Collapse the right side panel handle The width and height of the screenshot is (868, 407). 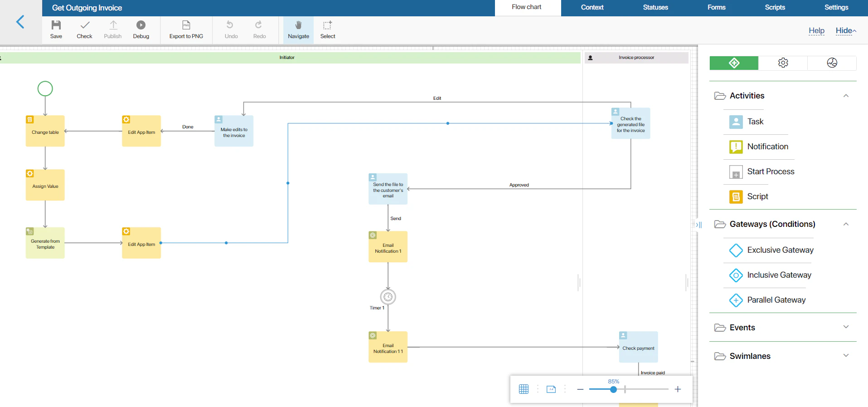coord(698,225)
